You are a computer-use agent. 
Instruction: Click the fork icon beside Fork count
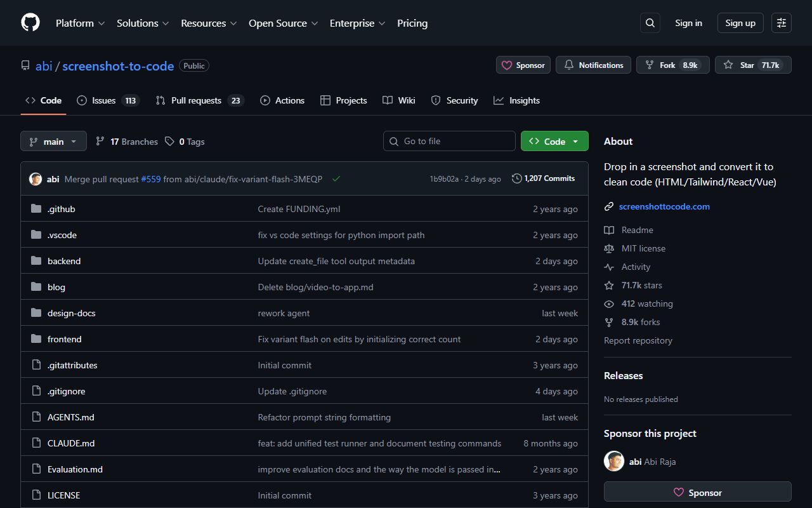(649, 64)
